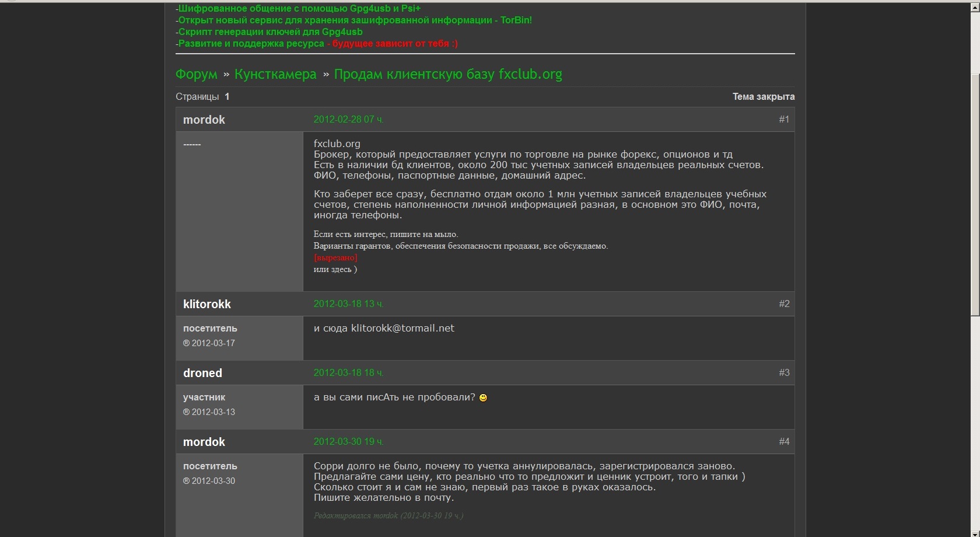Open the mordok profile name in post #1
The height and width of the screenshot is (537, 980).
(204, 120)
